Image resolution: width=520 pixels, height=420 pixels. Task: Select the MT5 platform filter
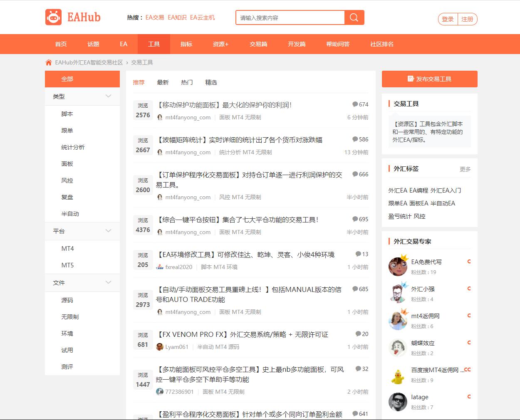[67, 265]
